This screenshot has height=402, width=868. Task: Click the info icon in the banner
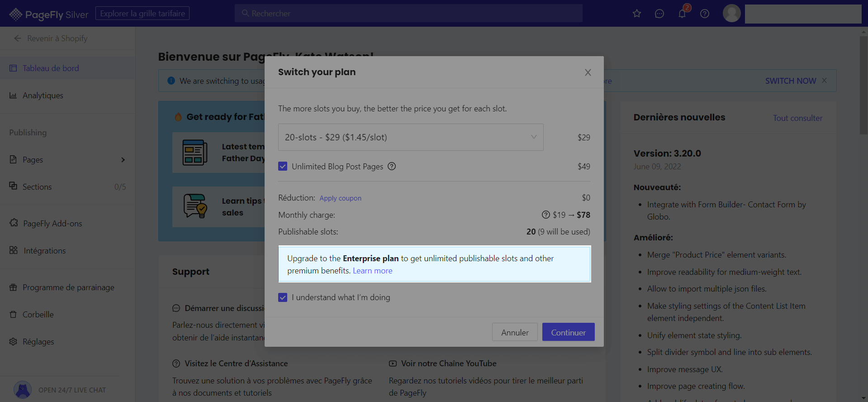(x=171, y=81)
